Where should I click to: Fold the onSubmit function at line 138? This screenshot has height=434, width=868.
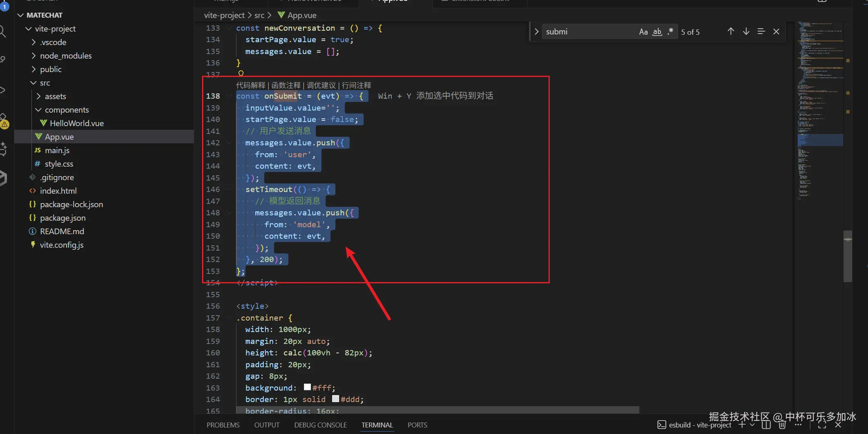coord(229,96)
